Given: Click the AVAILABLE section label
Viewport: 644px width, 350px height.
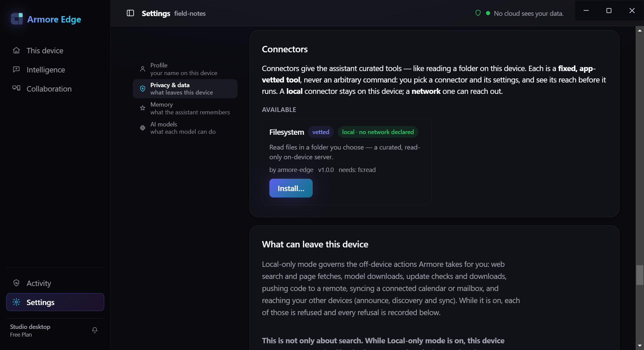Looking at the screenshot, I should [x=279, y=110].
